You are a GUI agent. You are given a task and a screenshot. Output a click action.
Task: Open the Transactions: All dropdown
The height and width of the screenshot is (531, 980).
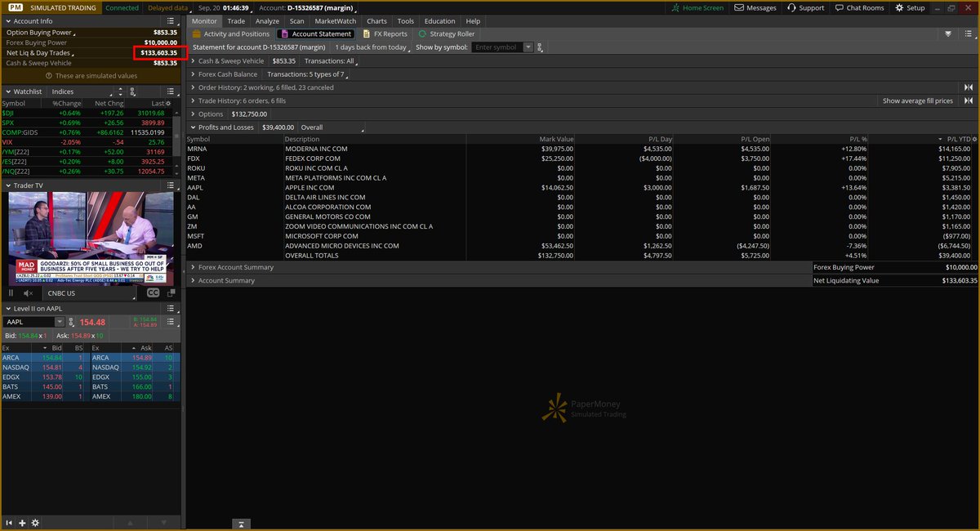pyautogui.click(x=329, y=60)
